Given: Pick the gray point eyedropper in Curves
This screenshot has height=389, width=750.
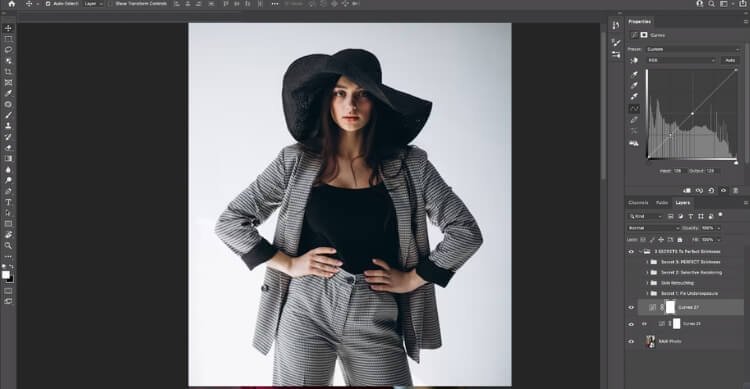Looking at the screenshot, I should point(634,85).
